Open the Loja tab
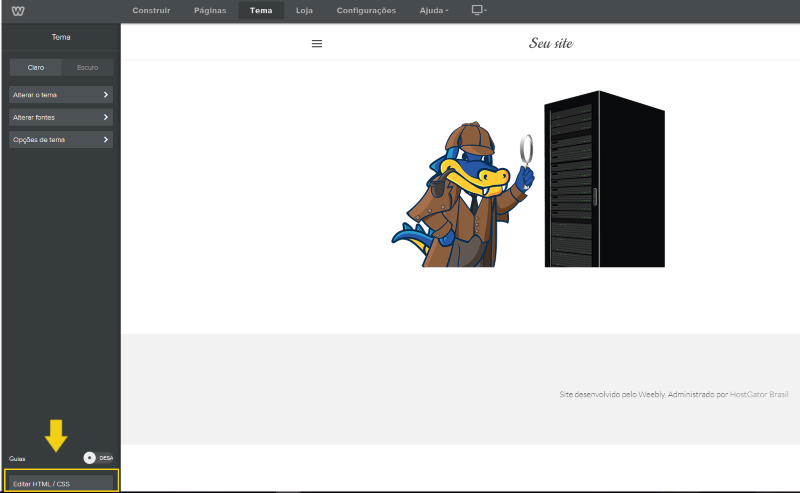Image resolution: width=800 pixels, height=493 pixels. coord(305,10)
